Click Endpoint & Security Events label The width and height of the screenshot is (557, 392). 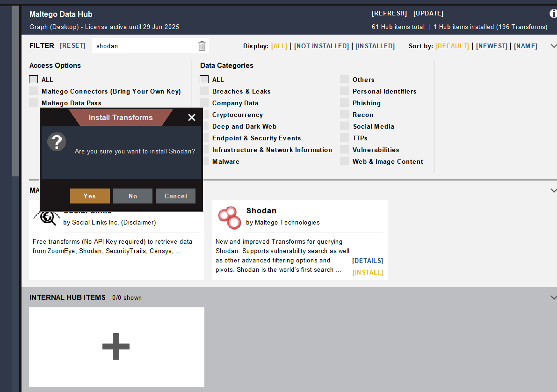(256, 138)
